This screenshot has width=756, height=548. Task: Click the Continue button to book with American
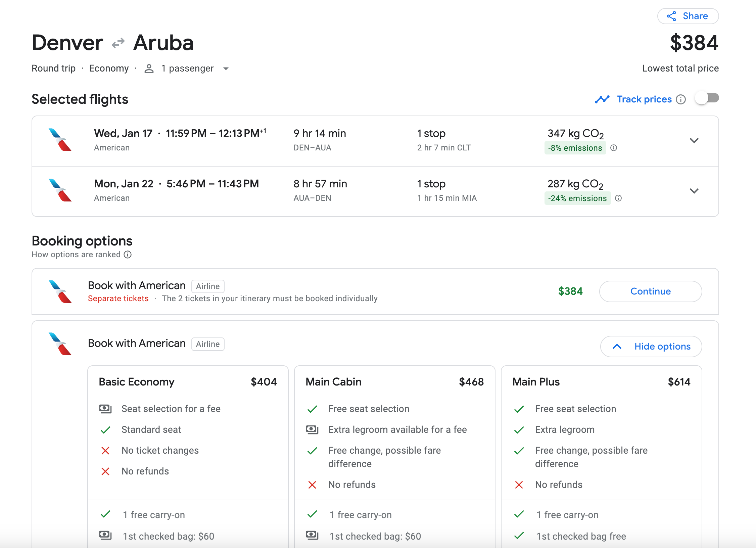(650, 291)
